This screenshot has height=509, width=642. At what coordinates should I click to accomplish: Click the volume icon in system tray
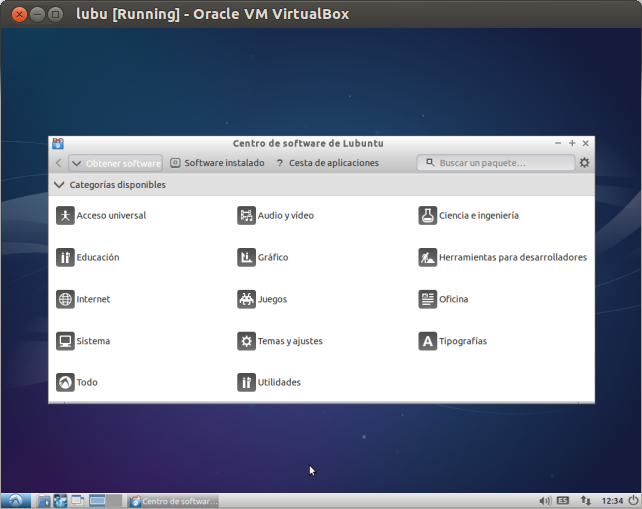545,501
